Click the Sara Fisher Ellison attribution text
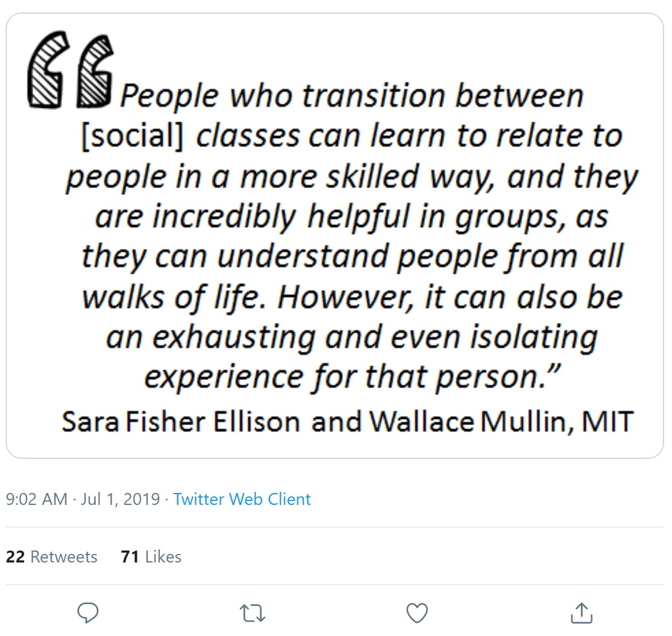This screenshot has height=636, width=672. pos(181,421)
